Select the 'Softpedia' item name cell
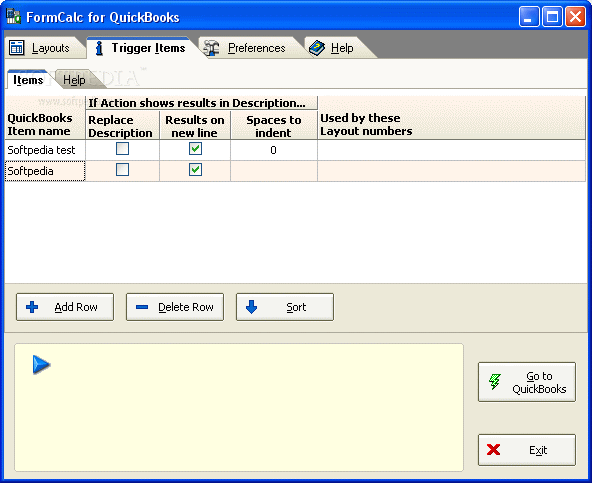 tap(45, 171)
